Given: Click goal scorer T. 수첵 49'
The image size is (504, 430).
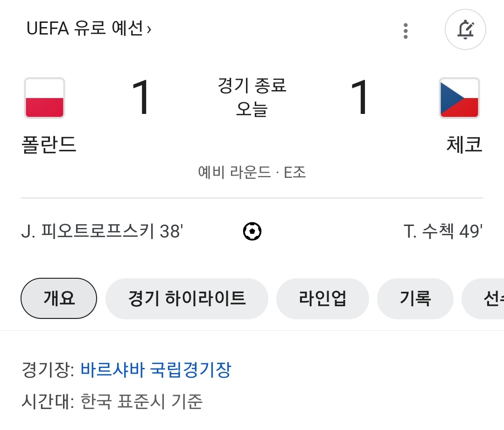Looking at the screenshot, I should click(443, 231).
